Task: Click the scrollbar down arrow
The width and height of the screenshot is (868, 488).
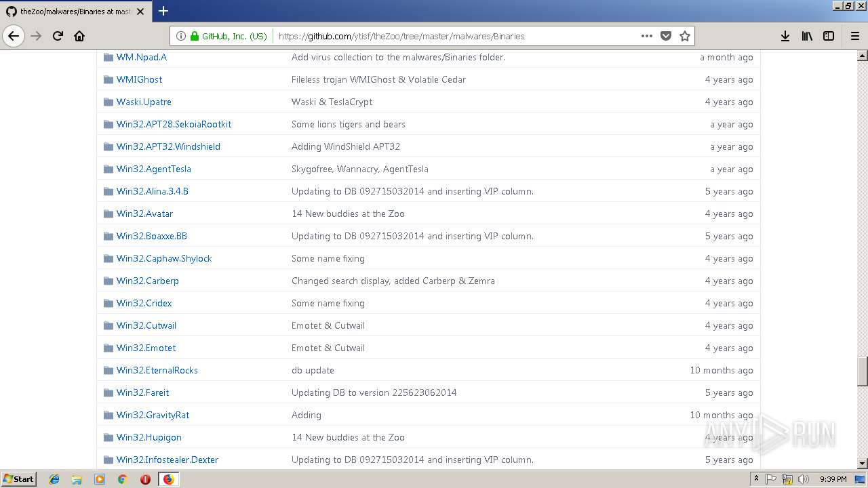Action: (863, 464)
